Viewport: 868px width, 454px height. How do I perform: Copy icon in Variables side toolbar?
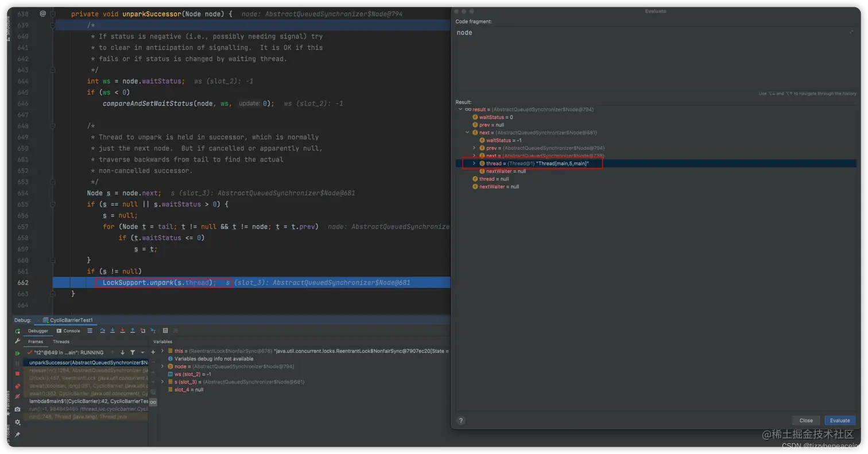[x=153, y=392]
